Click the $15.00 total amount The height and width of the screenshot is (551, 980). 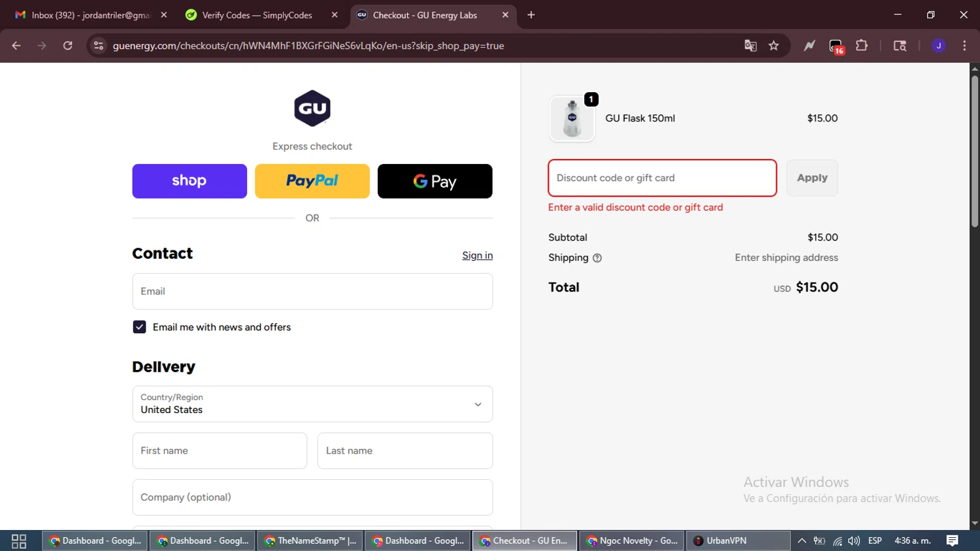click(817, 288)
